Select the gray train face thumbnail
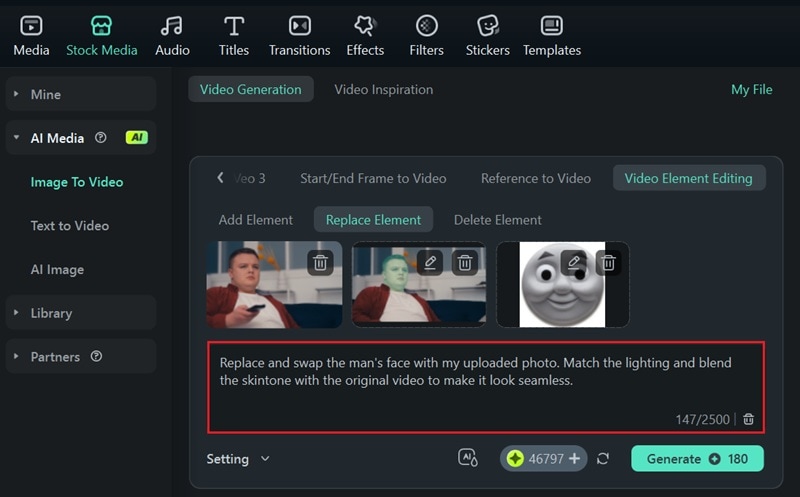Screen dimensions: 800x497 click(562, 284)
